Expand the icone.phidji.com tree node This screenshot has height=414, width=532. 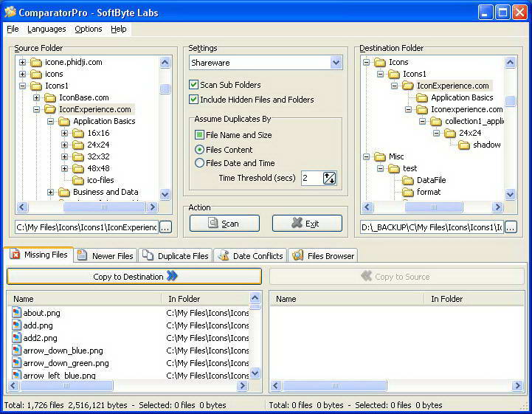[x=22, y=62]
